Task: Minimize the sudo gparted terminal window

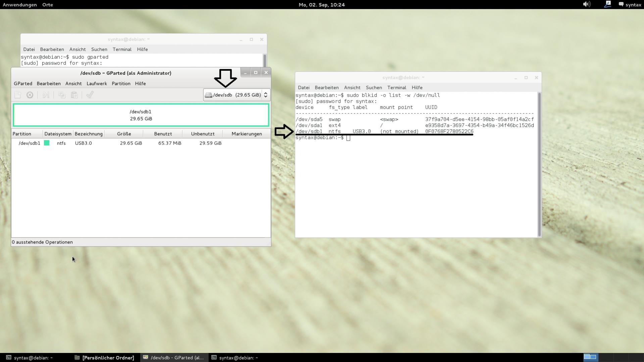Action: 241,39
